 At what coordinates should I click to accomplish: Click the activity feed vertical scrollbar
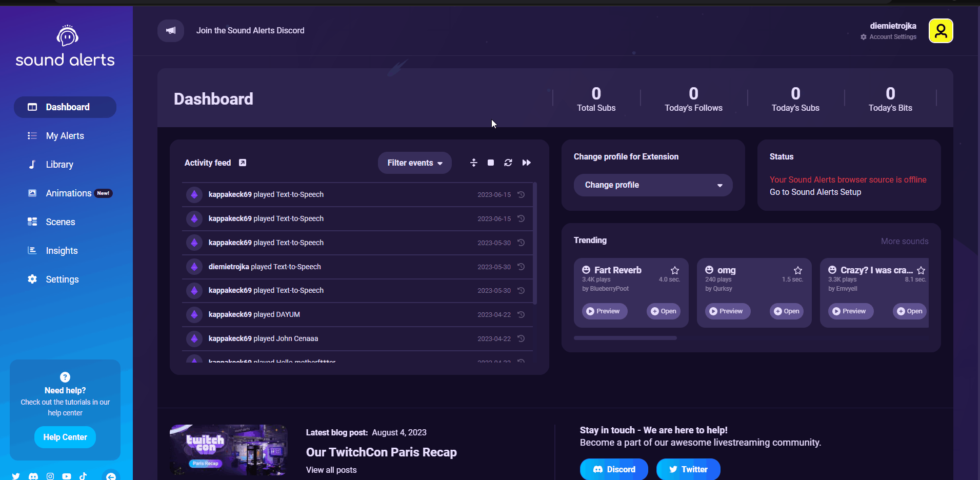pyautogui.click(x=535, y=244)
